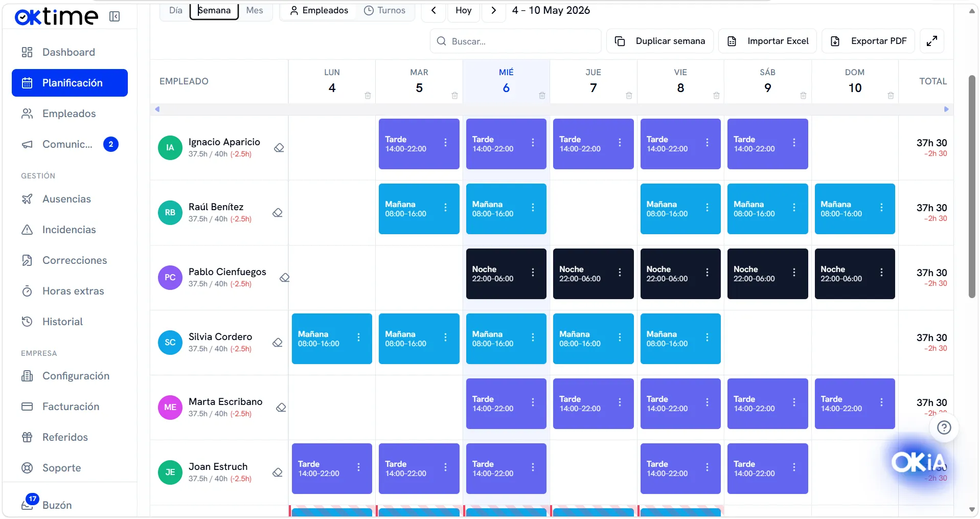Switch to Mes view
The image size is (980, 519).
pyautogui.click(x=255, y=10)
